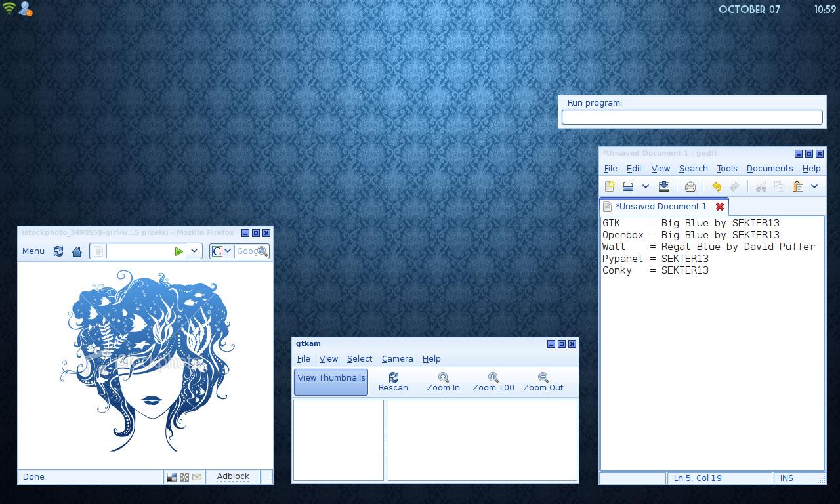Image resolution: width=840 pixels, height=504 pixels.
Task: Toggle the INS insert mode indicator
Action: point(787,478)
